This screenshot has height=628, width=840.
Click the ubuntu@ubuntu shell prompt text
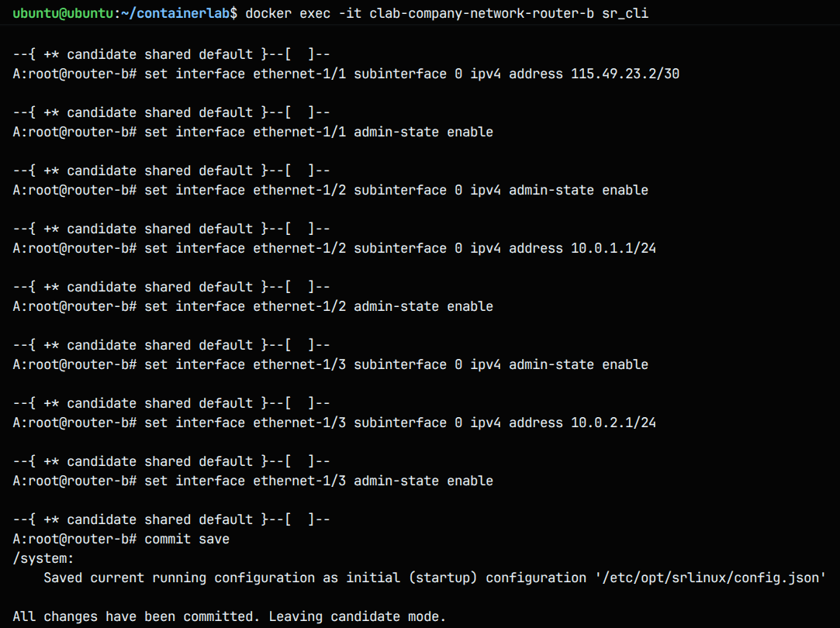point(63,16)
